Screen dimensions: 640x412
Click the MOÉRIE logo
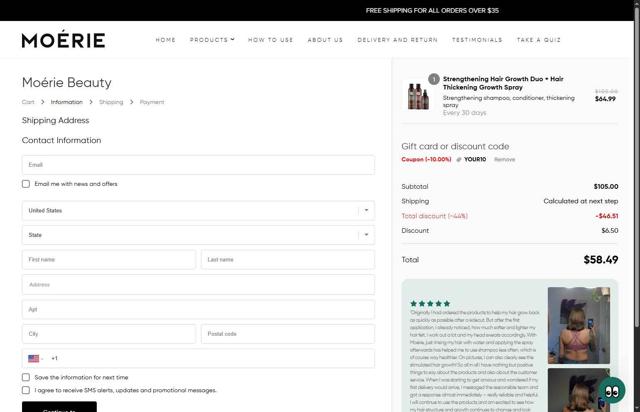coord(63,39)
